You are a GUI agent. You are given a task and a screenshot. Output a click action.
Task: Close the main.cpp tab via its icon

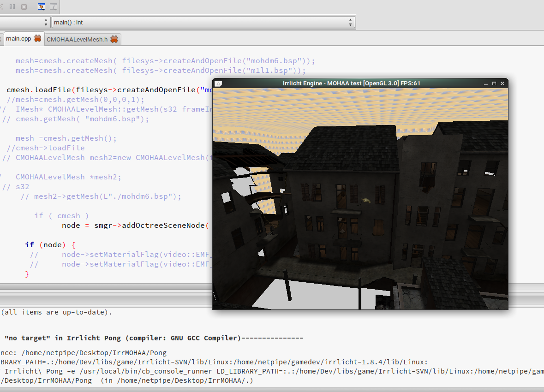click(x=37, y=38)
